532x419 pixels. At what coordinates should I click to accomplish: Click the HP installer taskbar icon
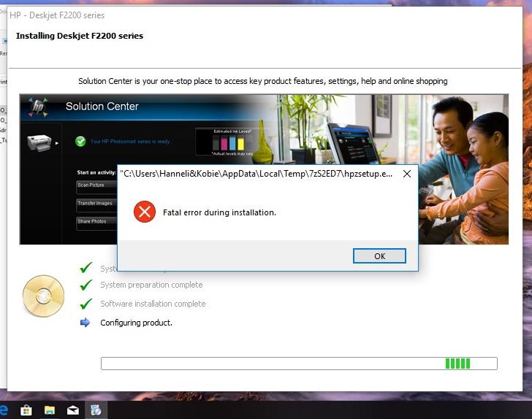[x=96, y=410]
